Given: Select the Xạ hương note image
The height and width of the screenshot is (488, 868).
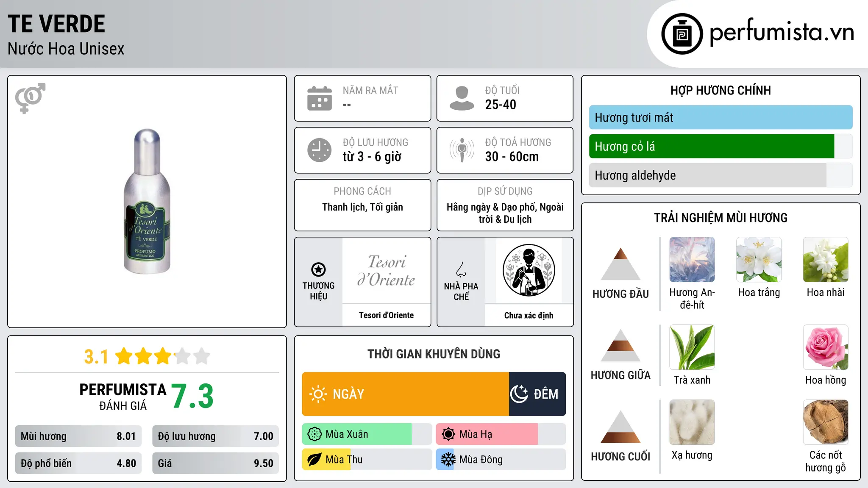Looking at the screenshot, I should [692, 422].
